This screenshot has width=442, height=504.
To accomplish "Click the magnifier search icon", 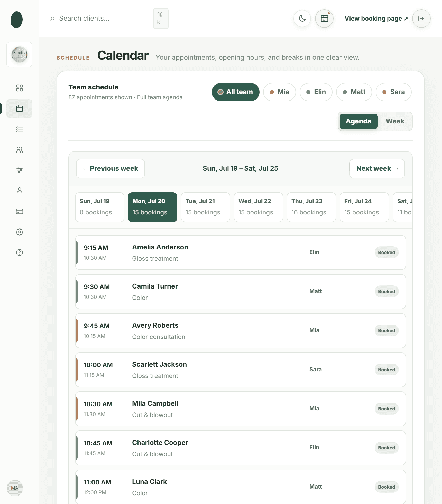I will click(x=52, y=19).
